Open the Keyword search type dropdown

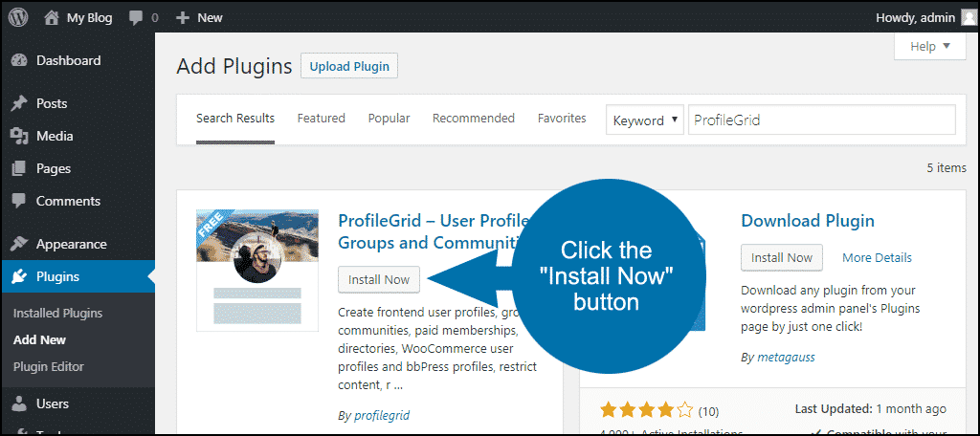click(645, 120)
